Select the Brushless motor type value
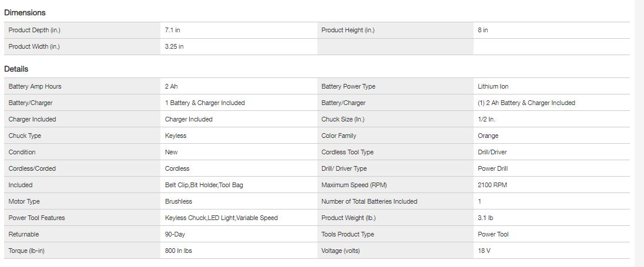This screenshot has width=644, height=267. tap(179, 201)
